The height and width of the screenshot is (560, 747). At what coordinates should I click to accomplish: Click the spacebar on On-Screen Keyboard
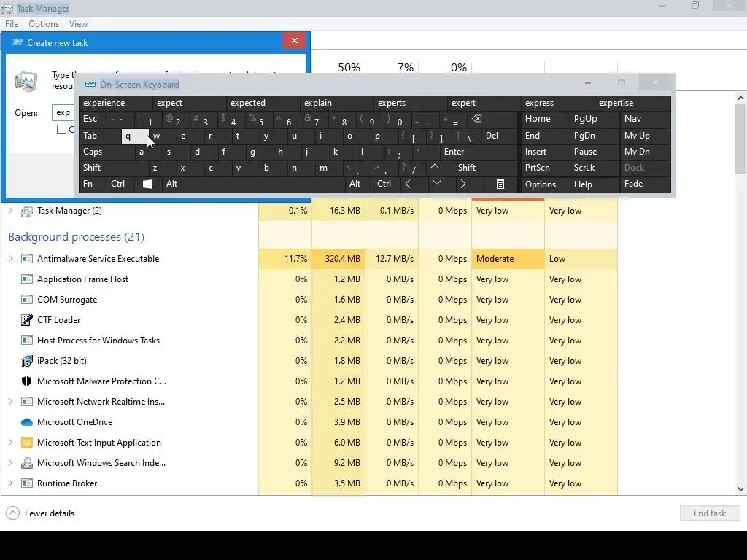(267, 184)
